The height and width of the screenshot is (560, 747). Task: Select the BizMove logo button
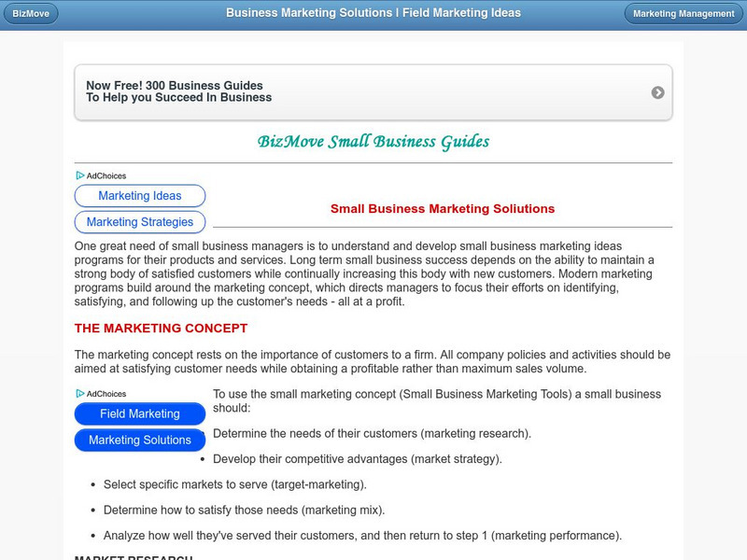point(31,13)
